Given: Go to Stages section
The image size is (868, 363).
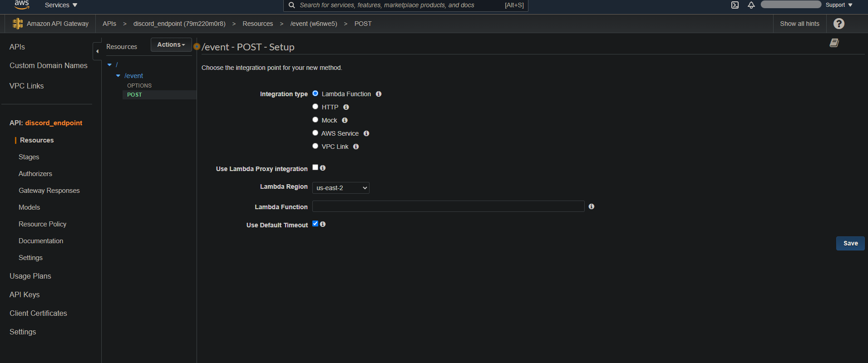Looking at the screenshot, I should coord(29,157).
